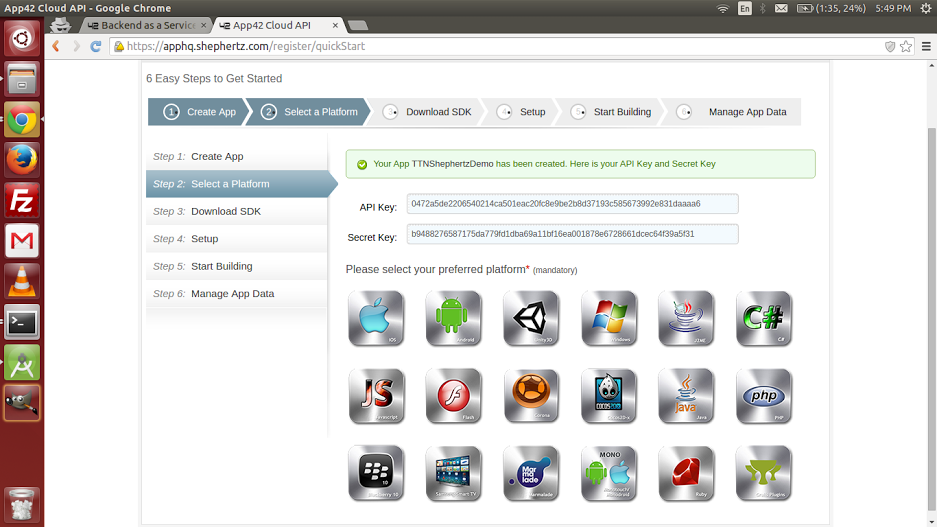This screenshot has height=527, width=937.
Task: Click the 5:49 PM clock
Action: pos(893,8)
